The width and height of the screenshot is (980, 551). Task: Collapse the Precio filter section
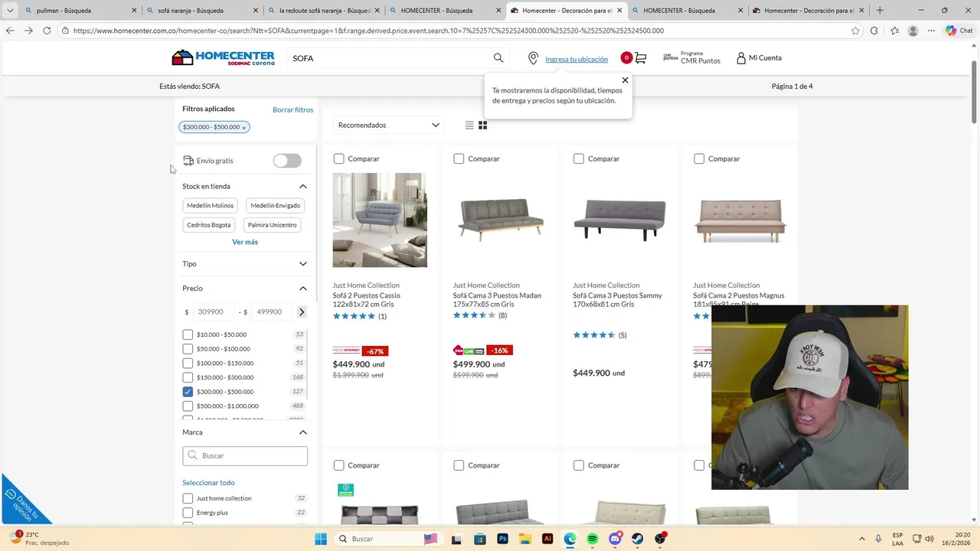pyautogui.click(x=303, y=289)
